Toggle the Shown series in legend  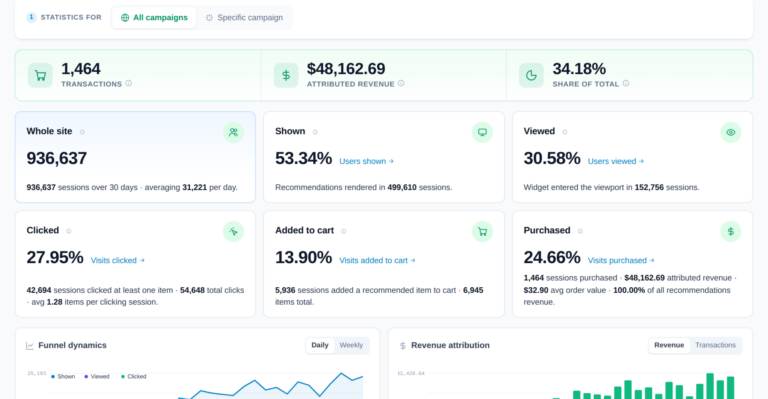pos(63,376)
